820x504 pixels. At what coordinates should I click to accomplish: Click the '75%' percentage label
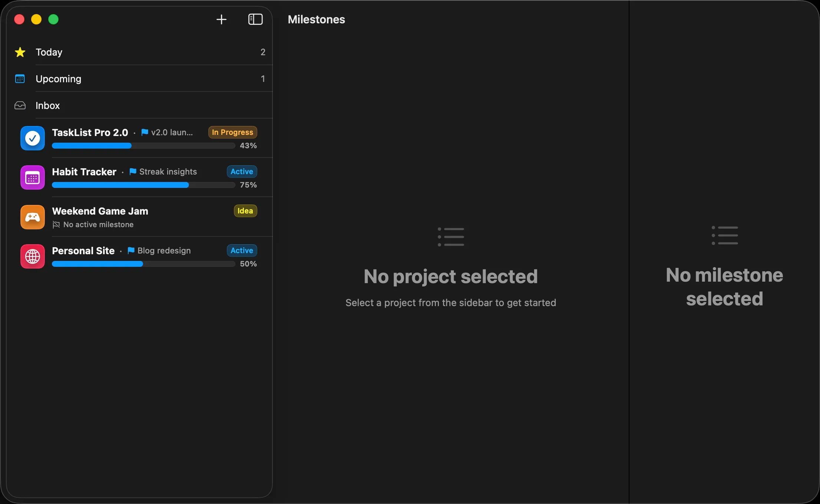point(248,185)
